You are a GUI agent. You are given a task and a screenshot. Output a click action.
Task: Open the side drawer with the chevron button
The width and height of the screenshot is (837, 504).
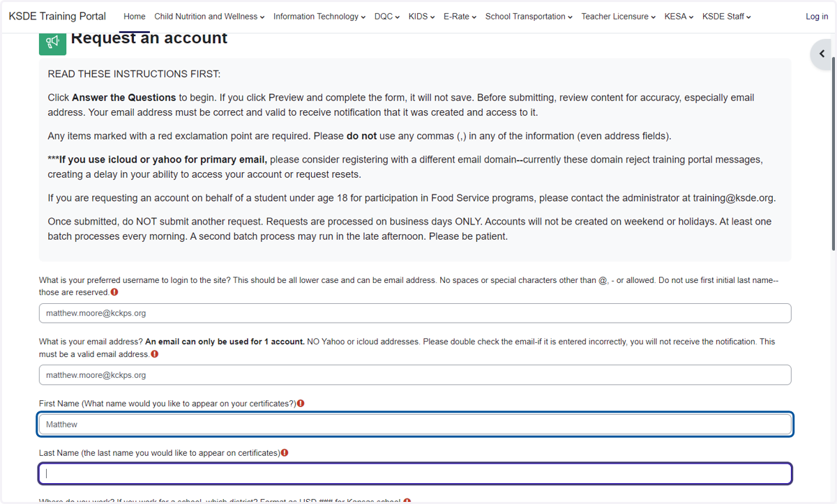822,54
